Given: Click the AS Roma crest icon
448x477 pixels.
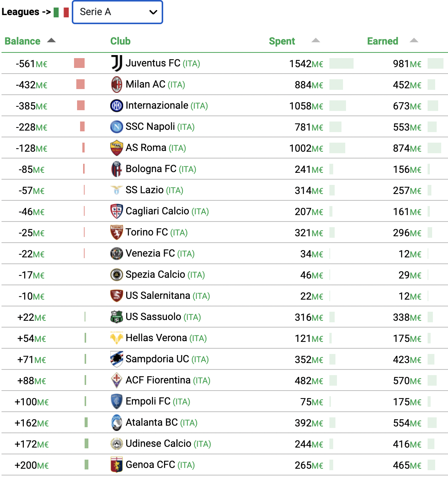Looking at the screenshot, I should pyautogui.click(x=117, y=148).
